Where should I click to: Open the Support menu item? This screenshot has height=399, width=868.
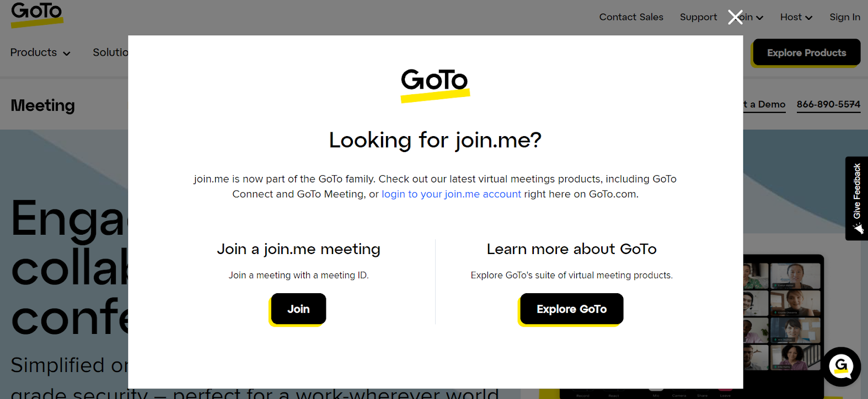[x=698, y=17]
